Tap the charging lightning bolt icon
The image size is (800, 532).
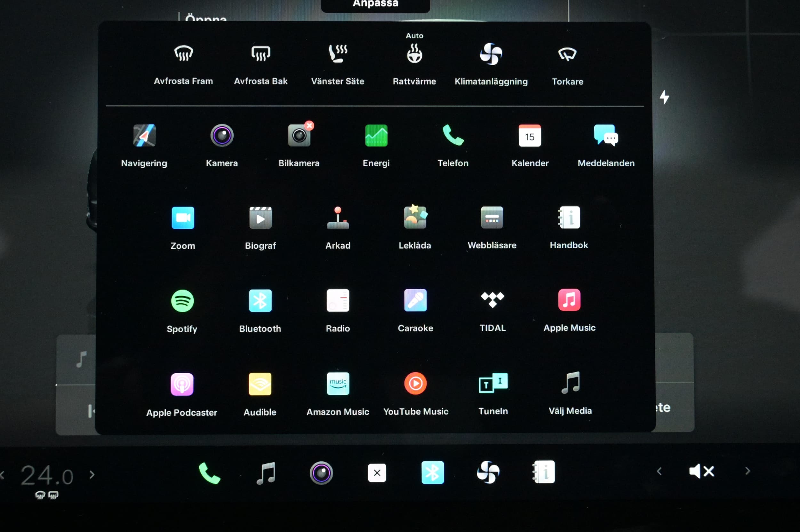pyautogui.click(x=664, y=97)
